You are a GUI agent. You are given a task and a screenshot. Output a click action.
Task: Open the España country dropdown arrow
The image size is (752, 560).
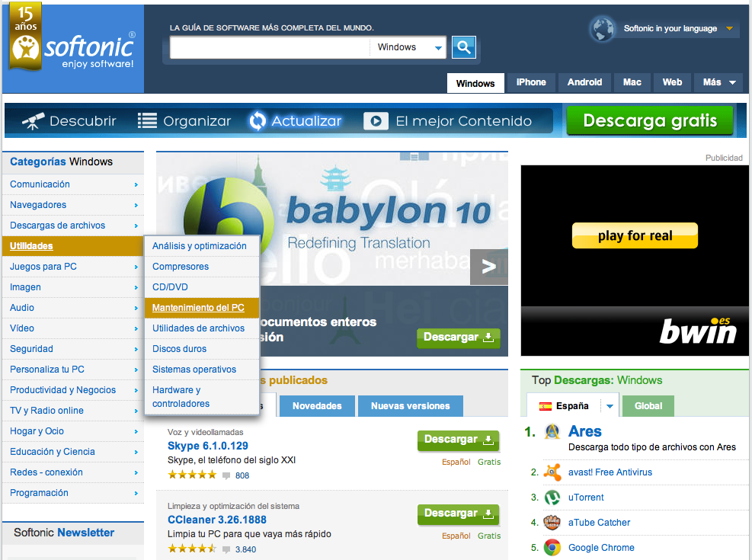610,406
